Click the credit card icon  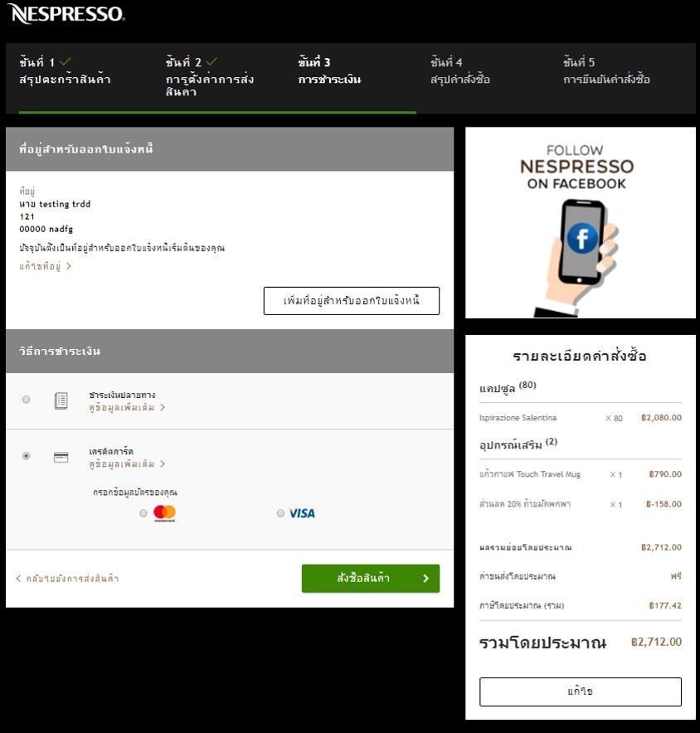61,457
